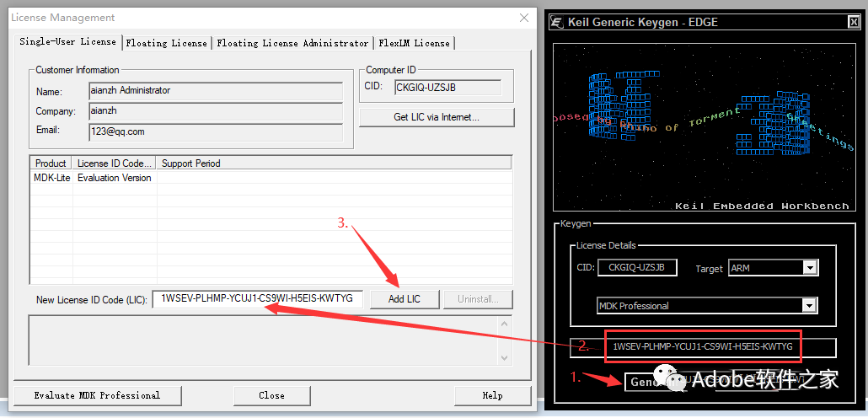Click Evaluate MDK Professional button

tap(98, 395)
